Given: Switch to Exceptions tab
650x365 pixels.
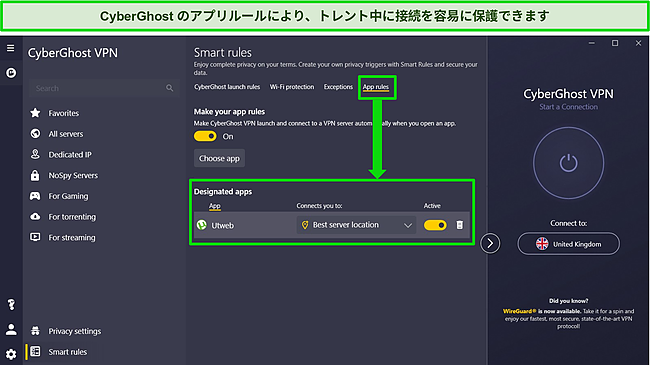Looking at the screenshot, I should (x=338, y=87).
